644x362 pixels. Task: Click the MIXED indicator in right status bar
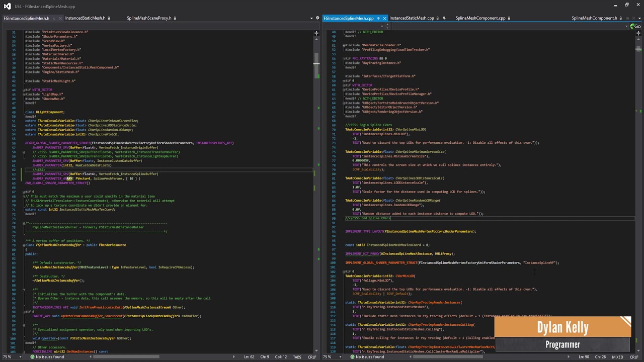(x=617, y=357)
